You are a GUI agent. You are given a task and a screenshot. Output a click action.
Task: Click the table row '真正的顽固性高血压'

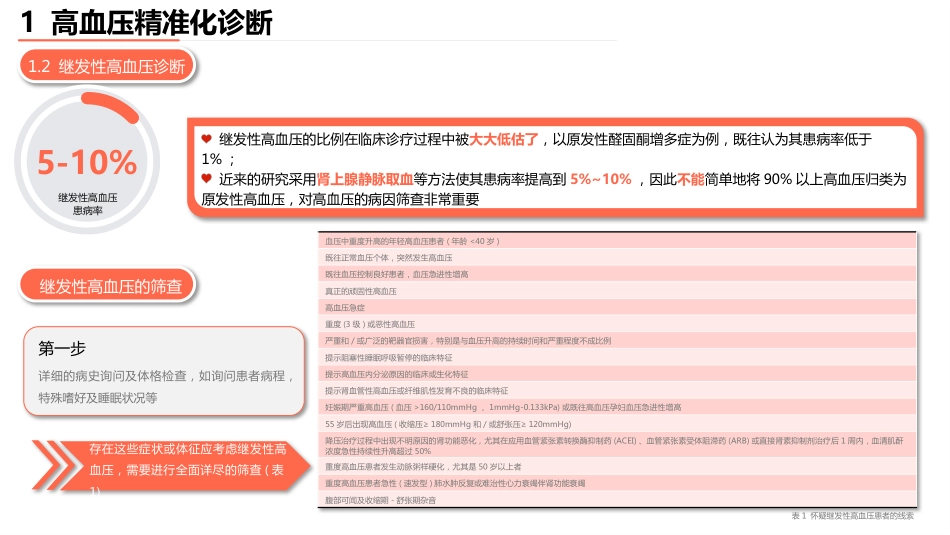coord(617,291)
